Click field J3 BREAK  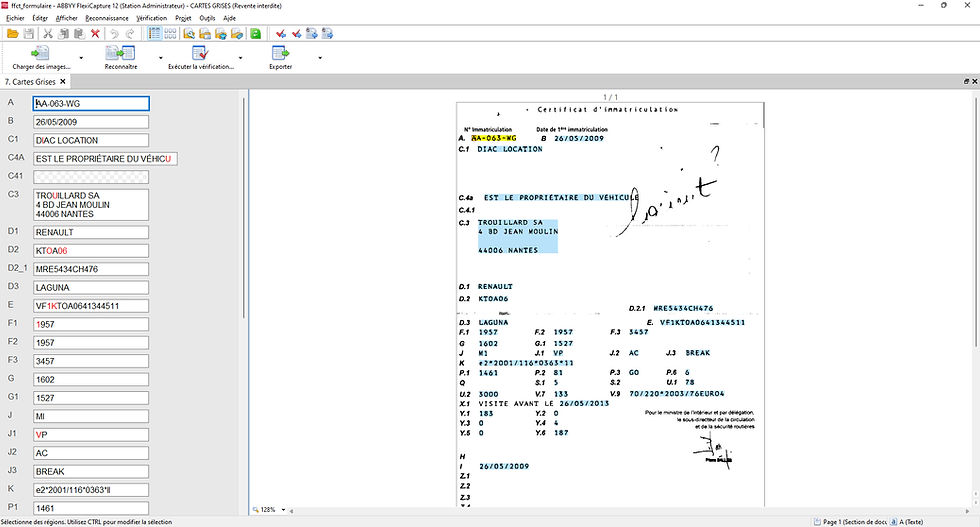[x=91, y=471]
